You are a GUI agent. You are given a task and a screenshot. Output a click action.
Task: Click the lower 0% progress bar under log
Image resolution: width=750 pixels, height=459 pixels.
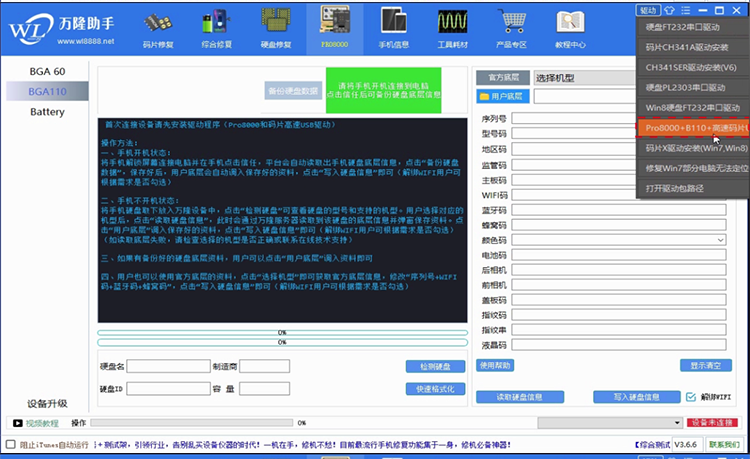pyautogui.click(x=282, y=342)
